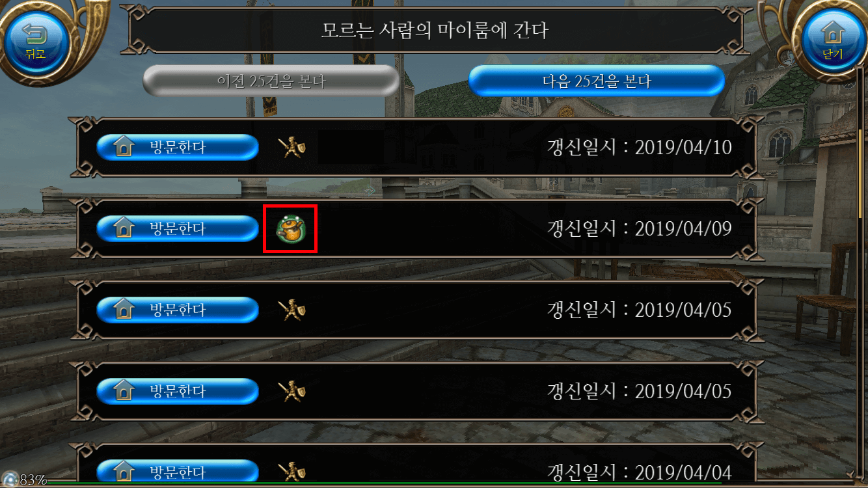Viewport: 868px width, 488px height.
Task: Select the 갱신일시 2019/04/09 list row
Action: point(416,228)
